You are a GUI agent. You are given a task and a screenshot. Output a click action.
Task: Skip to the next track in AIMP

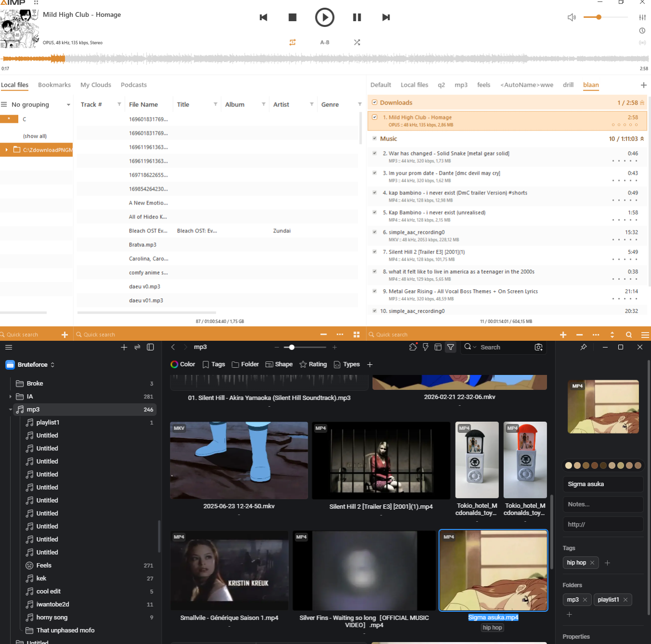(x=386, y=17)
